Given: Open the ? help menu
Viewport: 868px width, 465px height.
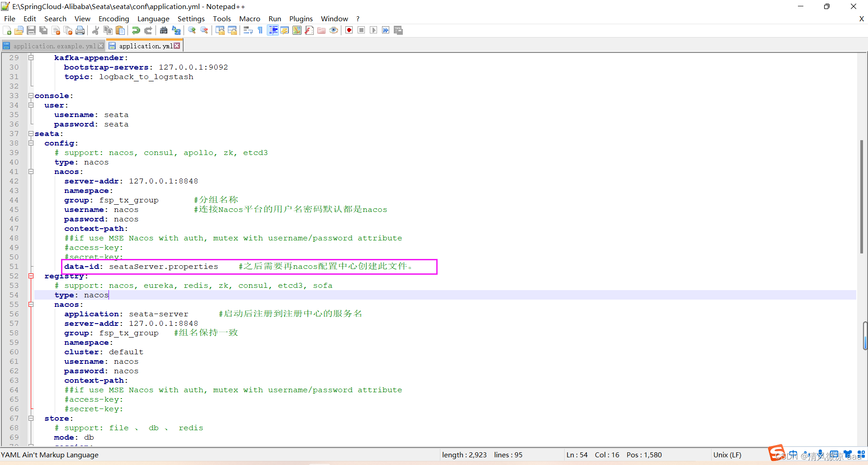Looking at the screenshot, I should (358, 19).
